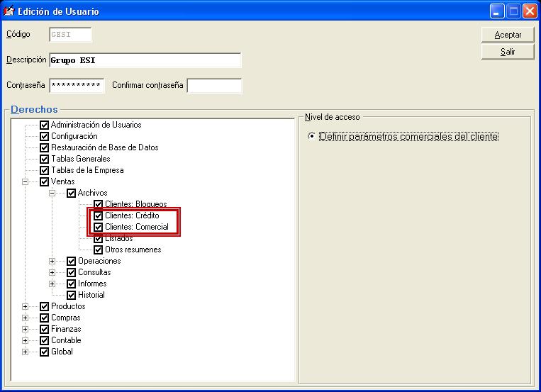The width and height of the screenshot is (541, 392).
Task: Select the Definir parámetros comerciales radio button
Action: click(x=312, y=137)
